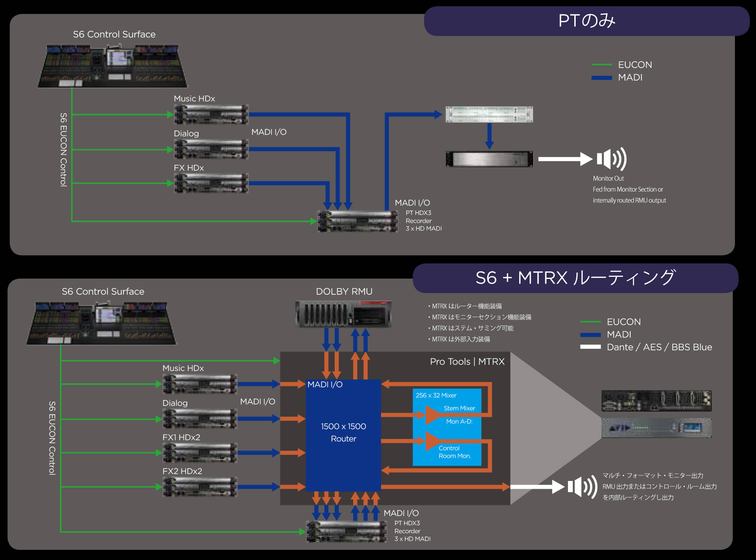Click the Dolby RMU server image
The width and height of the screenshot is (756, 560).
click(x=343, y=314)
